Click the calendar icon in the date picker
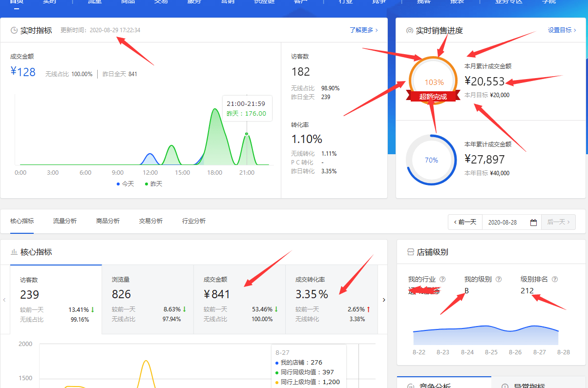588x388 pixels. pyautogui.click(x=533, y=222)
